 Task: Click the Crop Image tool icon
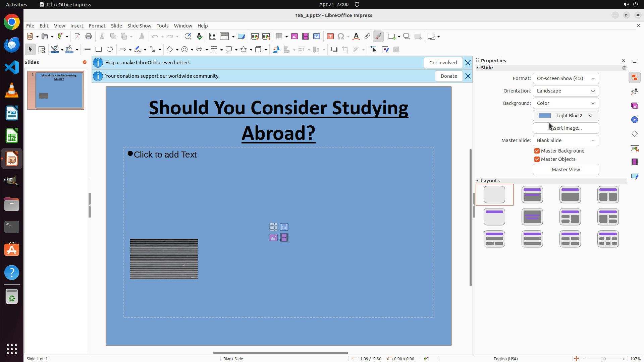[345, 50]
